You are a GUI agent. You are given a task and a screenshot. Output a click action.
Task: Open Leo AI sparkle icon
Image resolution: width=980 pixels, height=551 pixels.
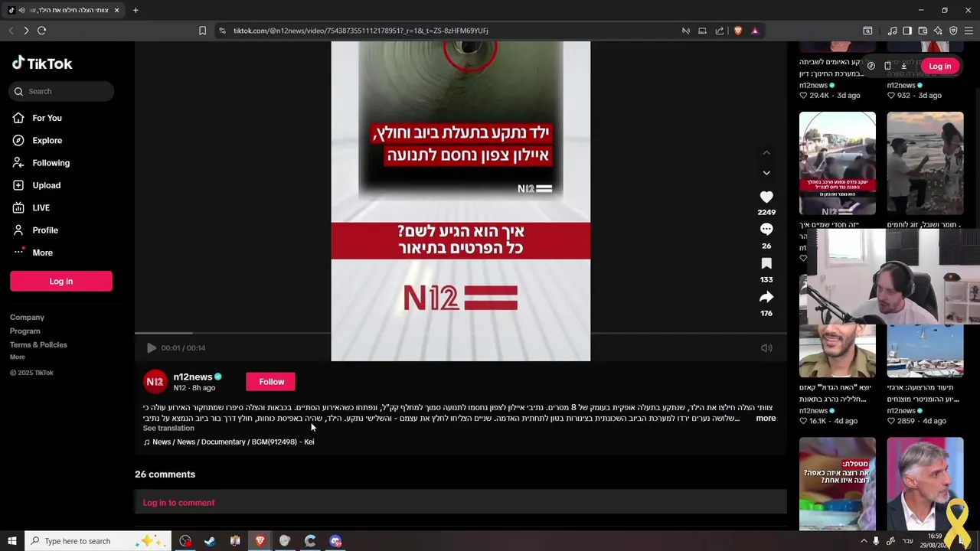pyautogui.click(x=938, y=31)
